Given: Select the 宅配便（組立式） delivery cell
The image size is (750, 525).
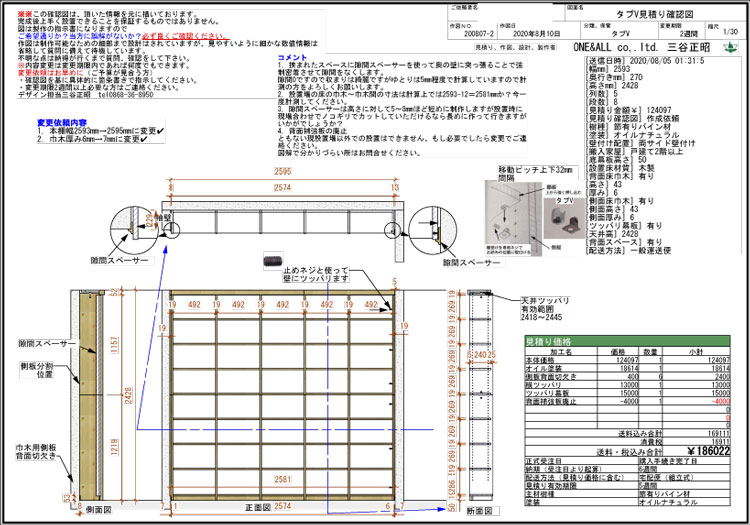Looking at the screenshot, I should pyautogui.click(x=666, y=478).
